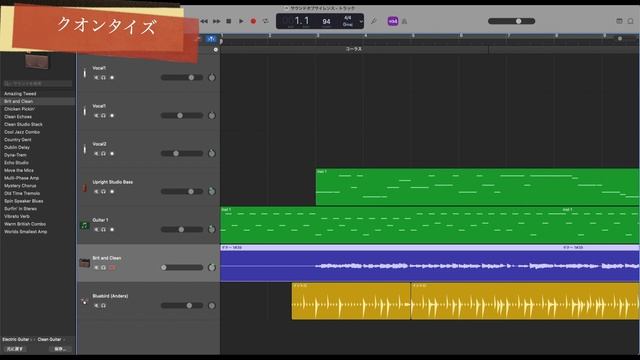Select the Bluebird (Anders) drummer track icon

(x=84, y=301)
